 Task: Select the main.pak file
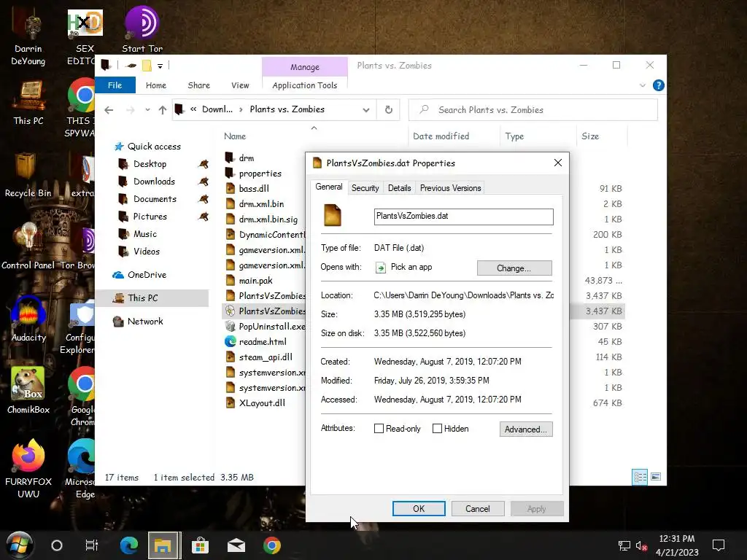[x=255, y=281]
